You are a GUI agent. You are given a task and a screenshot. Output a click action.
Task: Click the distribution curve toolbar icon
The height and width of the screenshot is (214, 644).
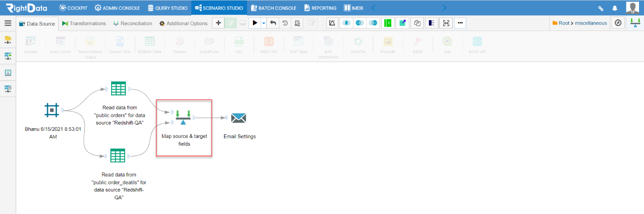click(x=332, y=23)
